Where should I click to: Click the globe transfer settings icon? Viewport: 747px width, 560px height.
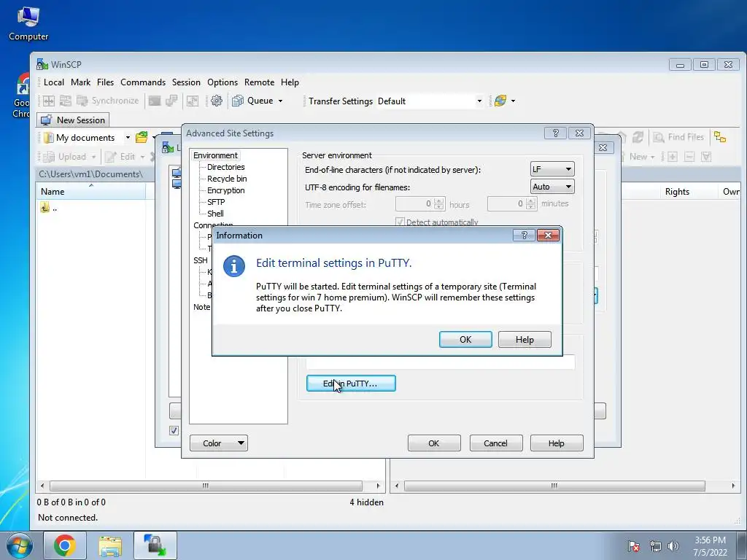[500, 101]
